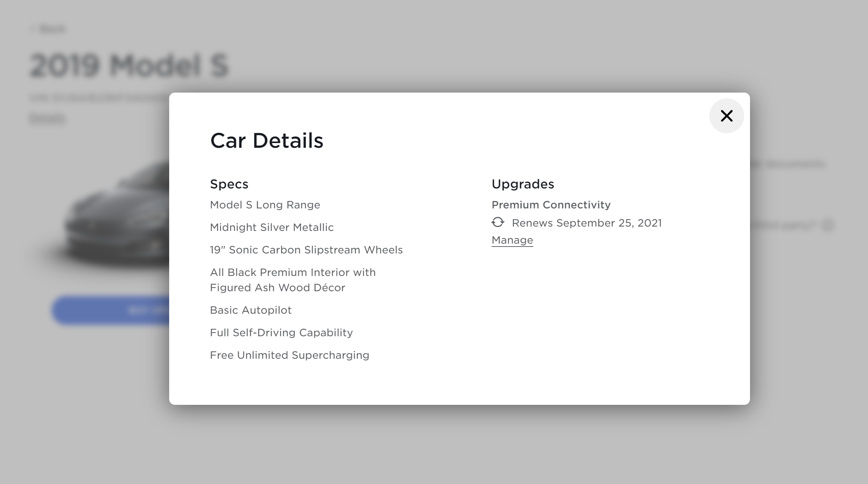The height and width of the screenshot is (484, 868).
Task: Select the Premium Connectivity upgrade label
Action: [x=551, y=205]
